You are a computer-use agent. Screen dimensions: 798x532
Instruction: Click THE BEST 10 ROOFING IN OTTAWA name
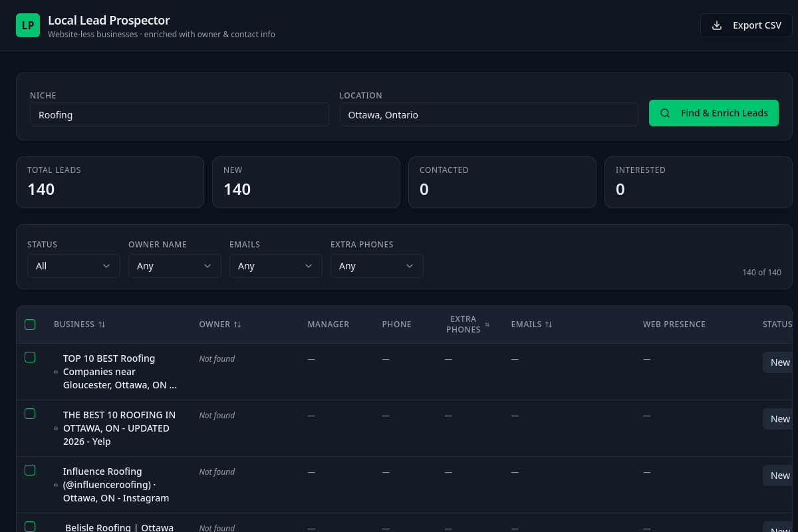point(120,428)
